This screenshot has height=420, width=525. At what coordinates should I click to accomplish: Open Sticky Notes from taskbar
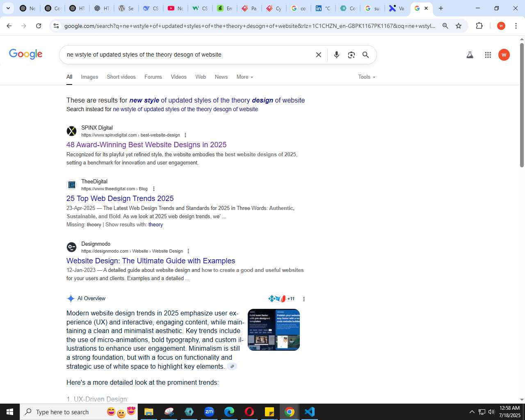[269, 412]
